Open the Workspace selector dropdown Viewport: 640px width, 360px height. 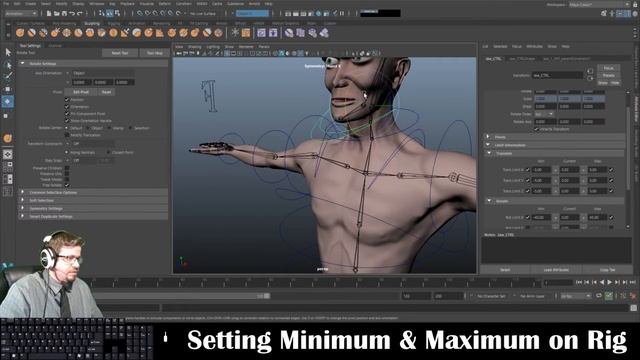point(600,4)
